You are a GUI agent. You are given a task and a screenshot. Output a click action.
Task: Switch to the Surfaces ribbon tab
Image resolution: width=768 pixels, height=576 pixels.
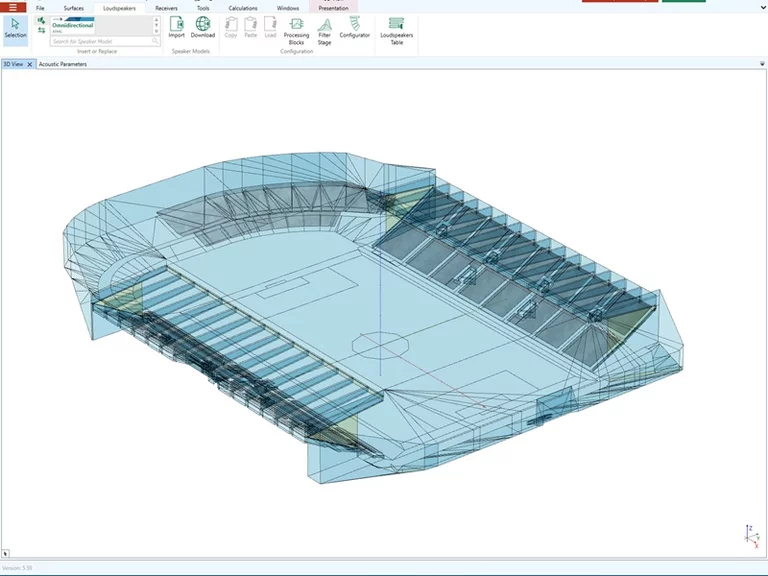point(73,8)
